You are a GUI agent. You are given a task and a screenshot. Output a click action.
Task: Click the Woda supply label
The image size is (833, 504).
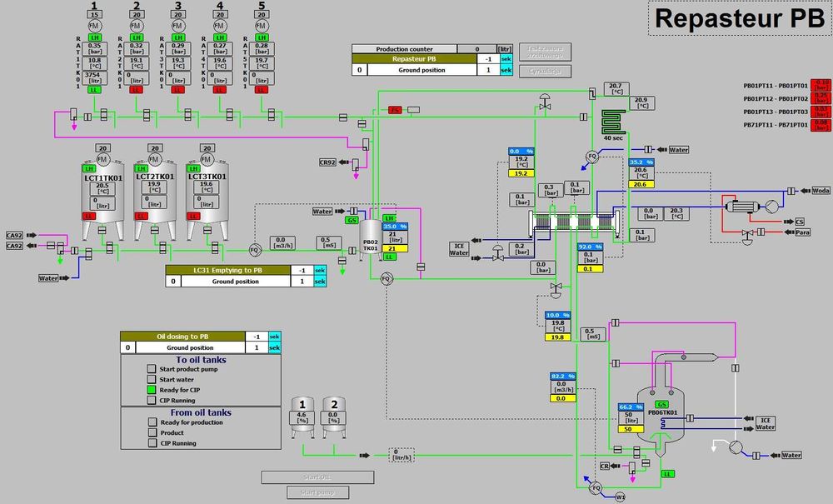click(821, 190)
